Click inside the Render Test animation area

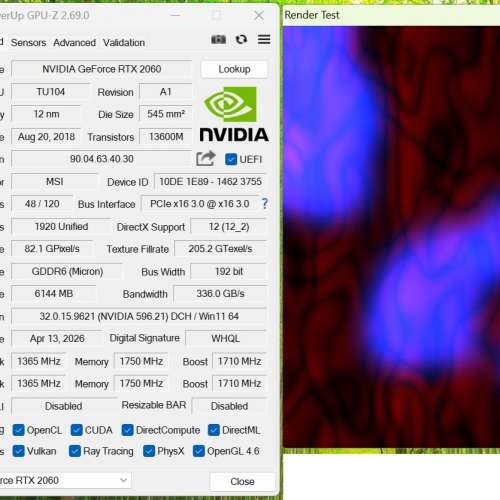391,237
